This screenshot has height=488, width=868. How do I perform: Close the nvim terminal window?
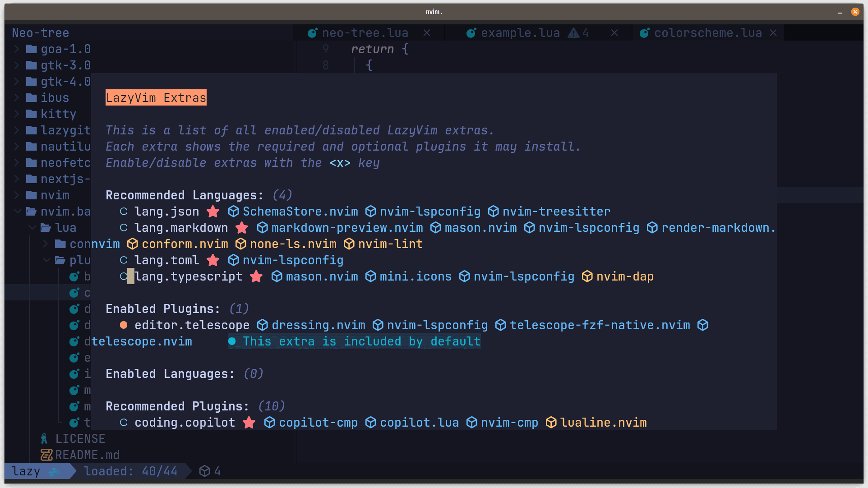coord(855,12)
